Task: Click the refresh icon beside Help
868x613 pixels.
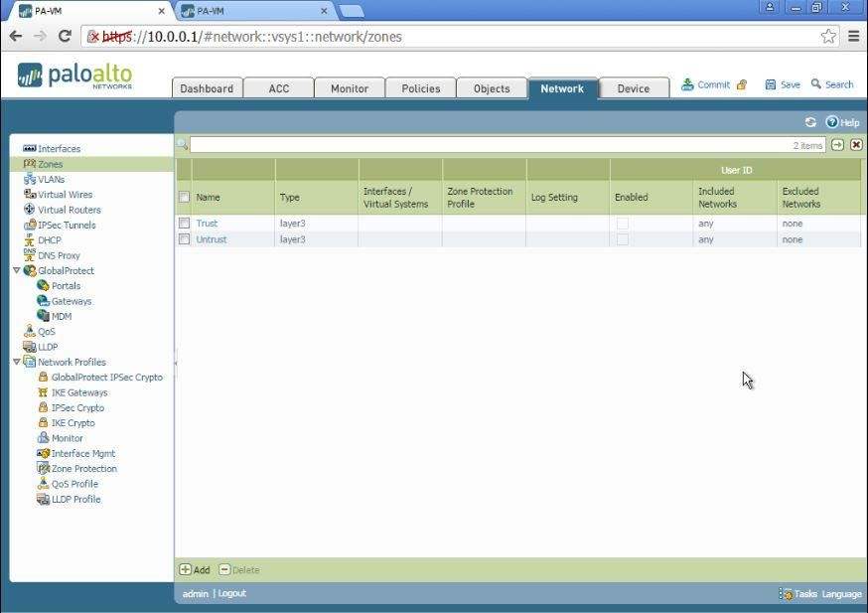Action: point(810,122)
